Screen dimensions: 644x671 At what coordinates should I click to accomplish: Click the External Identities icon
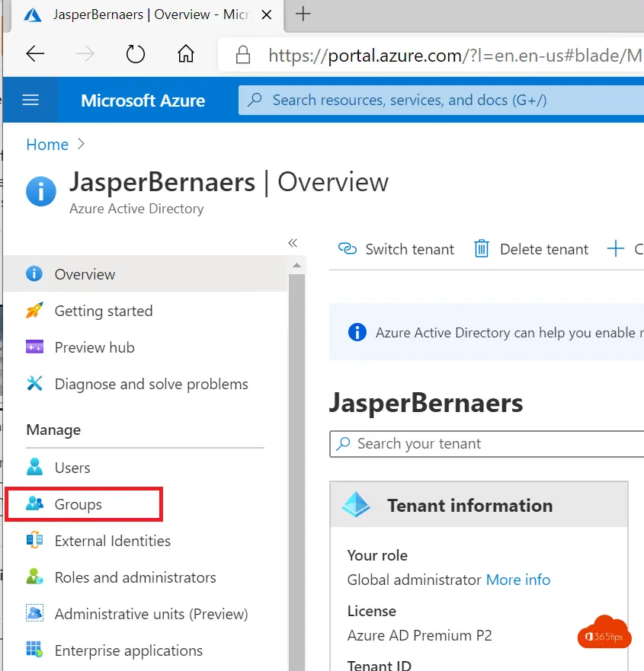pyautogui.click(x=34, y=540)
